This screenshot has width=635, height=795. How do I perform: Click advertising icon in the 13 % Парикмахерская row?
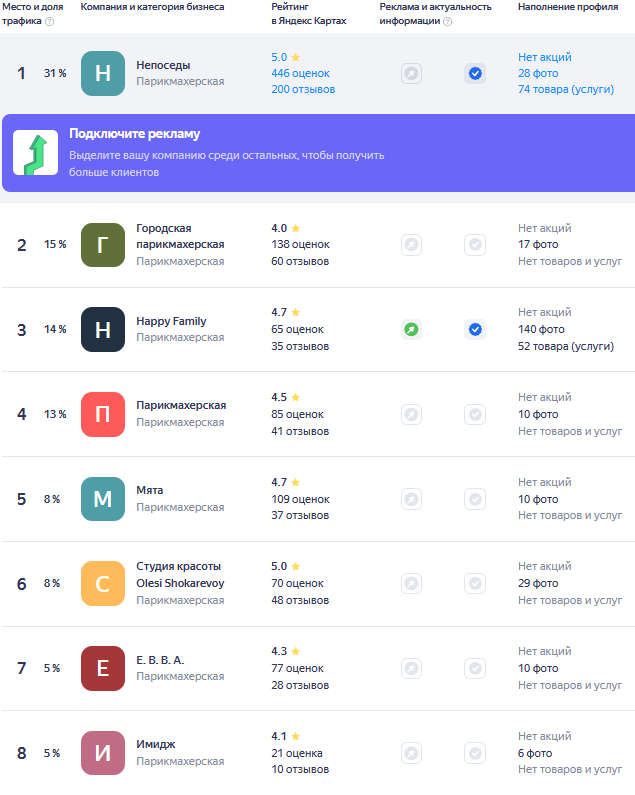click(x=411, y=414)
